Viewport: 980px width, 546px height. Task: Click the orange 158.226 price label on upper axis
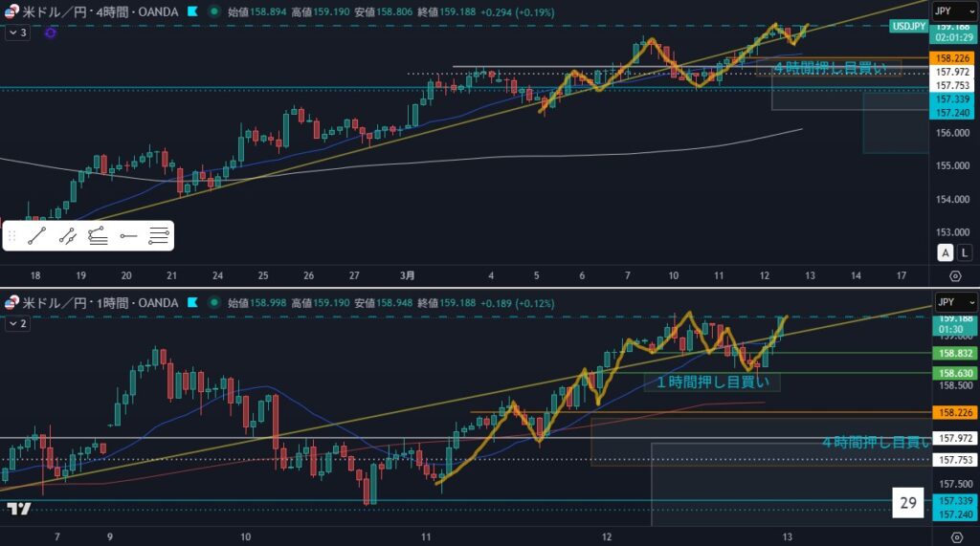953,58
